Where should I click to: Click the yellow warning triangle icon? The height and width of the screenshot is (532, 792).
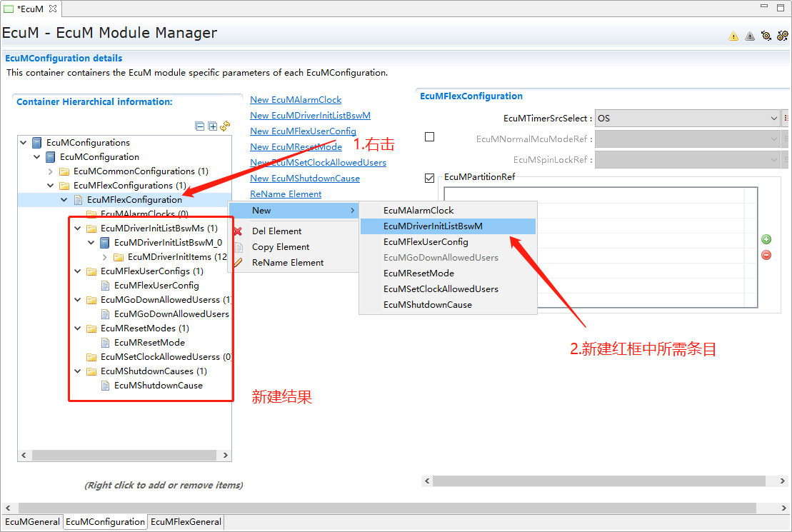click(x=733, y=36)
